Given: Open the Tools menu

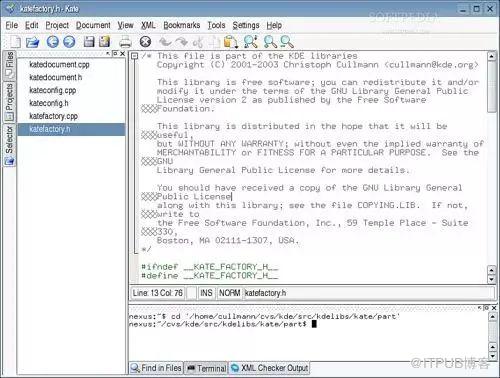Looking at the screenshot, I should click(x=216, y=25).
